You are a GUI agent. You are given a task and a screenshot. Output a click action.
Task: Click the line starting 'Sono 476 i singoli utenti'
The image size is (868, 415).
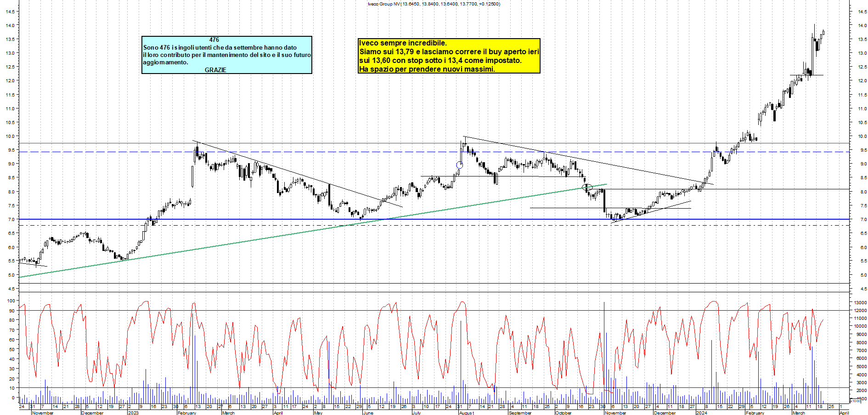click(x=220, y=47)
